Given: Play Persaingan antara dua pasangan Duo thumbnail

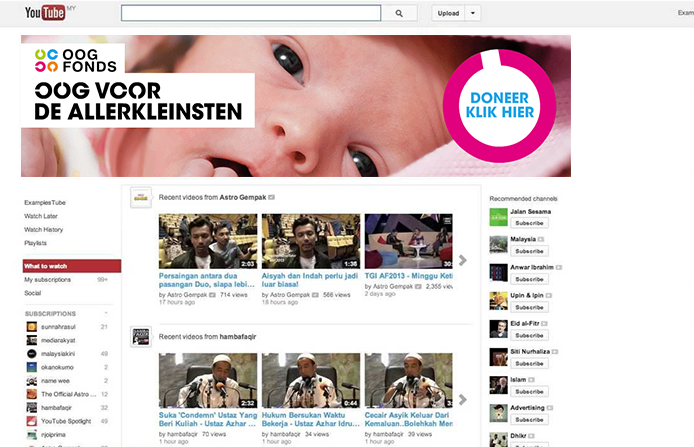Looking at the screenshot, I should click(208, 241).
